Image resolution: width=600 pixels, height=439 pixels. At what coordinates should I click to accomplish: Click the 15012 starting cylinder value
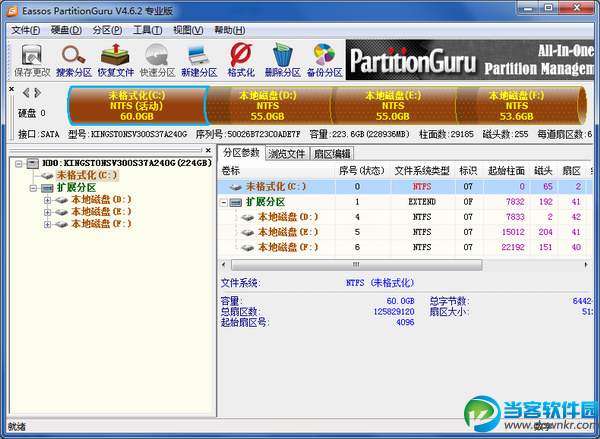(x=513, y=232)
